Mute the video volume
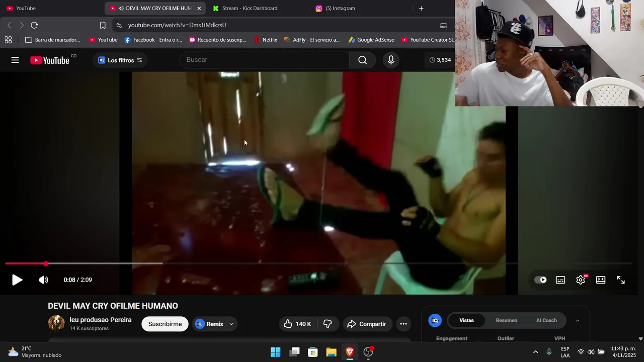 [44, 280]
